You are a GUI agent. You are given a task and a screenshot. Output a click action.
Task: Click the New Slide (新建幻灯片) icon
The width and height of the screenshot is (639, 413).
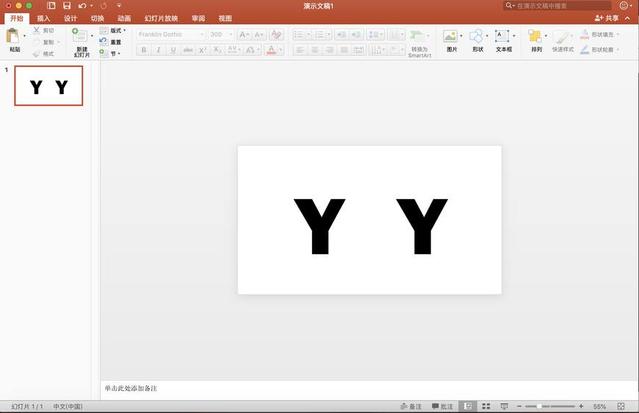click(x=80, y=37)
